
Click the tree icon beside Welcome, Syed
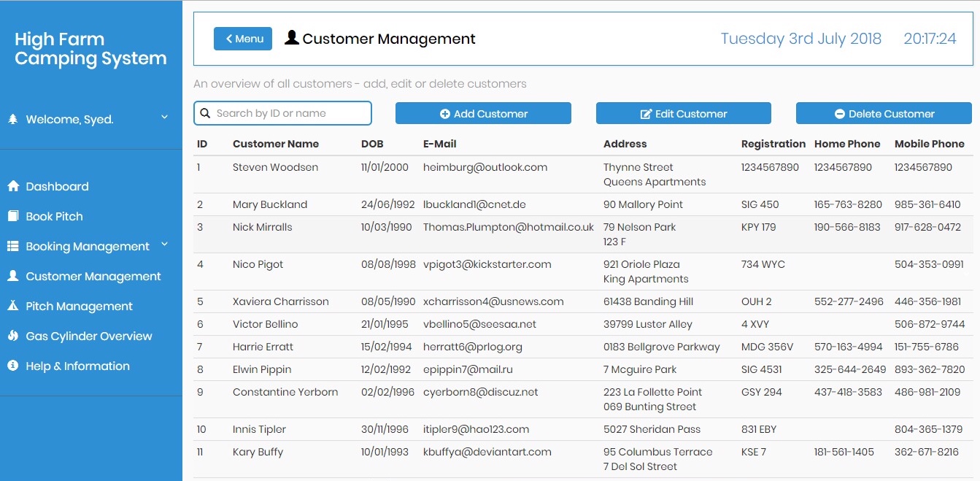pos(12,119)
